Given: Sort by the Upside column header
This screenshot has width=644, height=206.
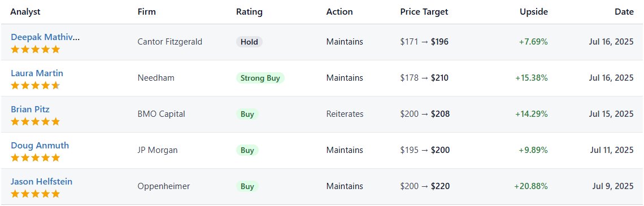Looking at the screenshot, I should point(534,12).
